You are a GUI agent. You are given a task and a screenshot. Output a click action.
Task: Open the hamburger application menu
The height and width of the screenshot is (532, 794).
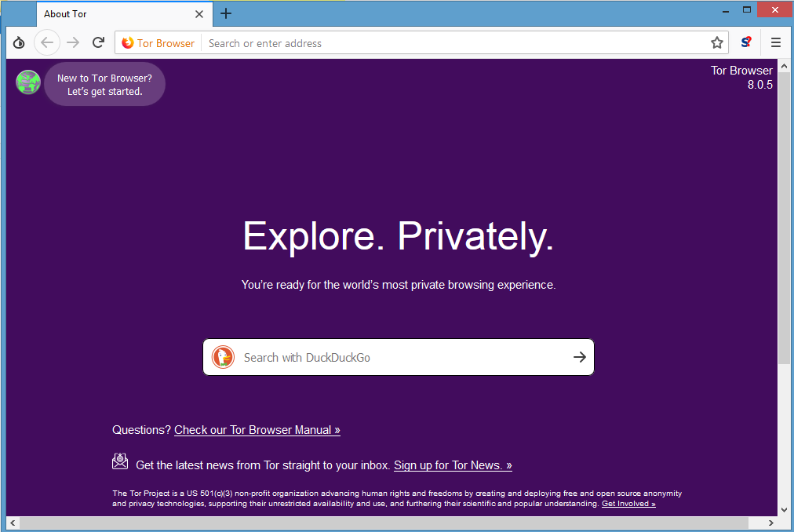pyautogui.click(x=775, y=43)
